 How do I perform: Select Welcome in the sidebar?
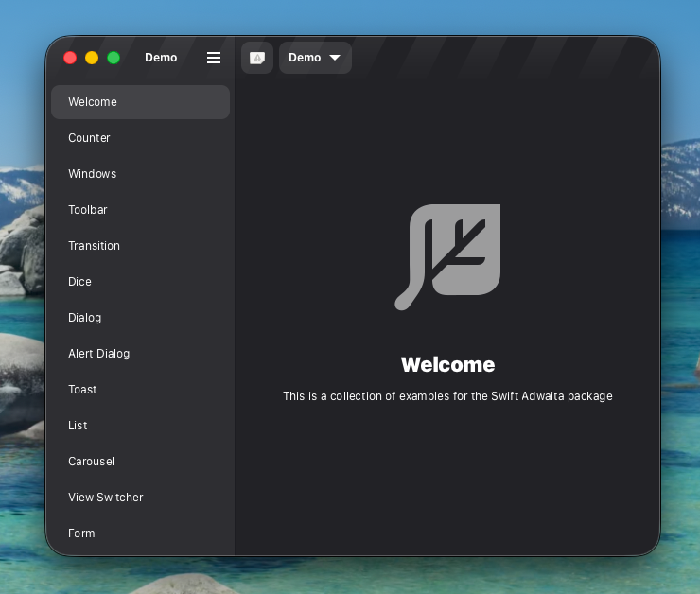pyautogui.click(x=140, y=102)
